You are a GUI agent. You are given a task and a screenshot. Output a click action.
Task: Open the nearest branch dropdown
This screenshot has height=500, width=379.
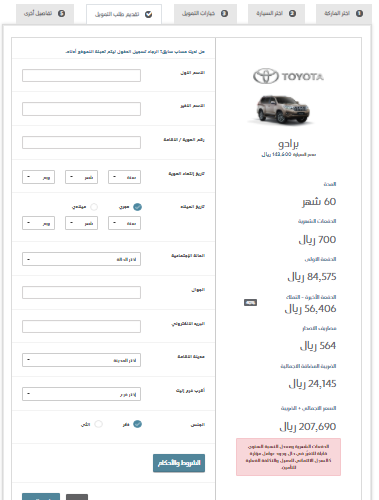point(81,394)
